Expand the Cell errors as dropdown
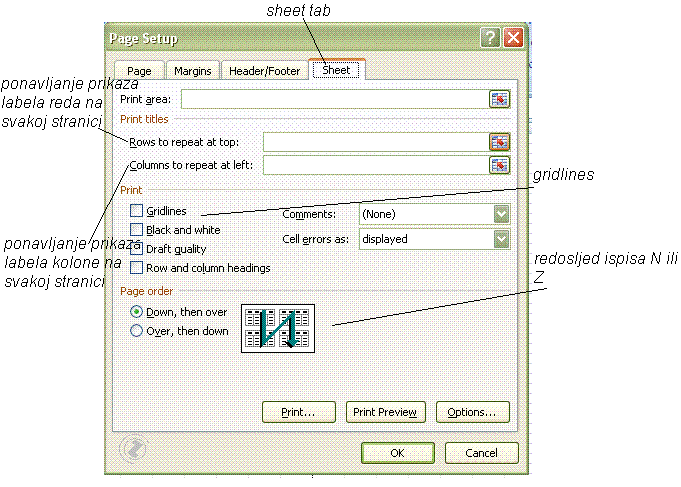The height and width of the screenshot is (487, 681). point(501,239)
